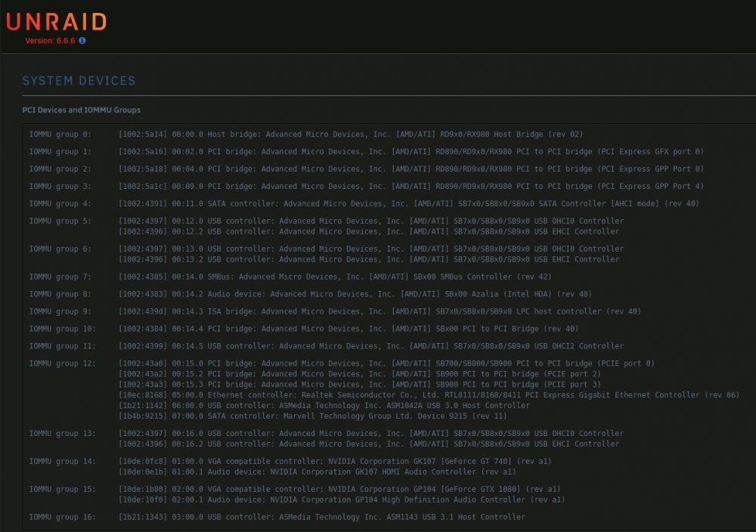Viewport: 756px width, 532px height.
Task: Select GK107 HDMI Audio Controller line
Action: [x=318, y=472]
